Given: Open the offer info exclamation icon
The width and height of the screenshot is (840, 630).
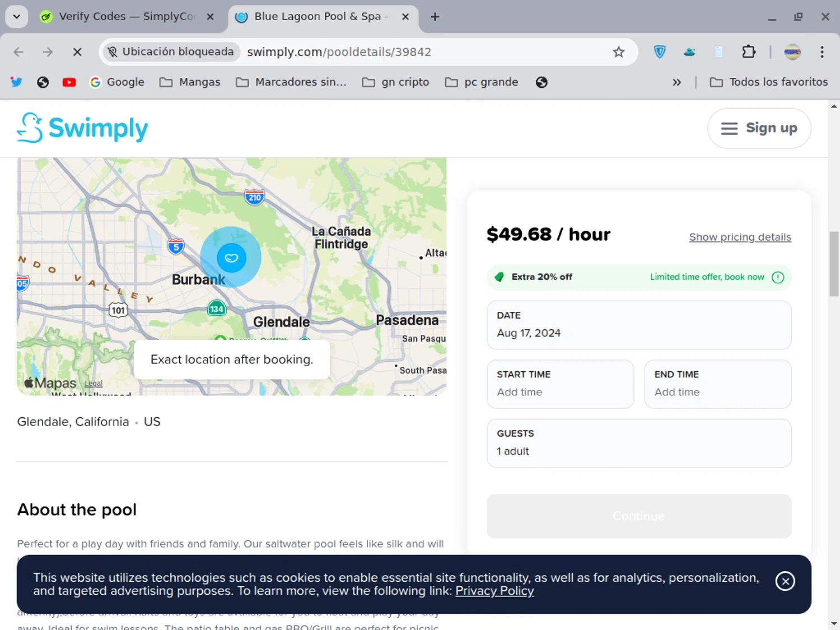Looking at the screenshot, I should point(778,277).
